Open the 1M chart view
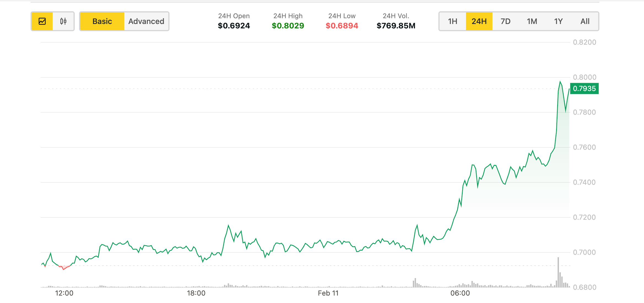644x303 pixels. coord(532,21)
